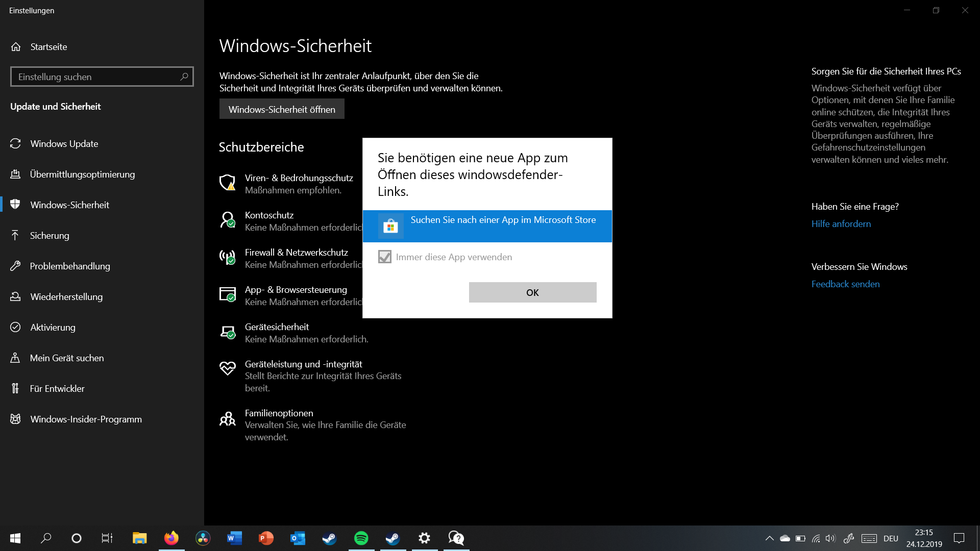
Task: Click DEU input language indicator
Action: (891, 538)
